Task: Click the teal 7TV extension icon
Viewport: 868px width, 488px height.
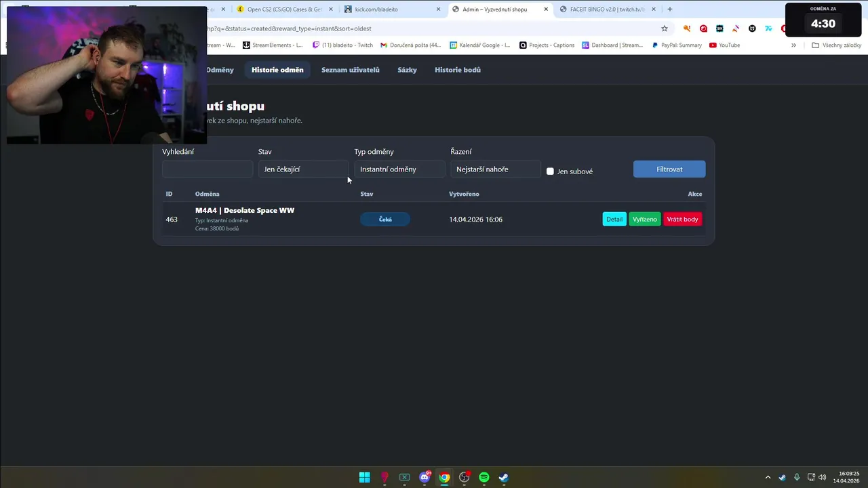Action: click(768, 28)
